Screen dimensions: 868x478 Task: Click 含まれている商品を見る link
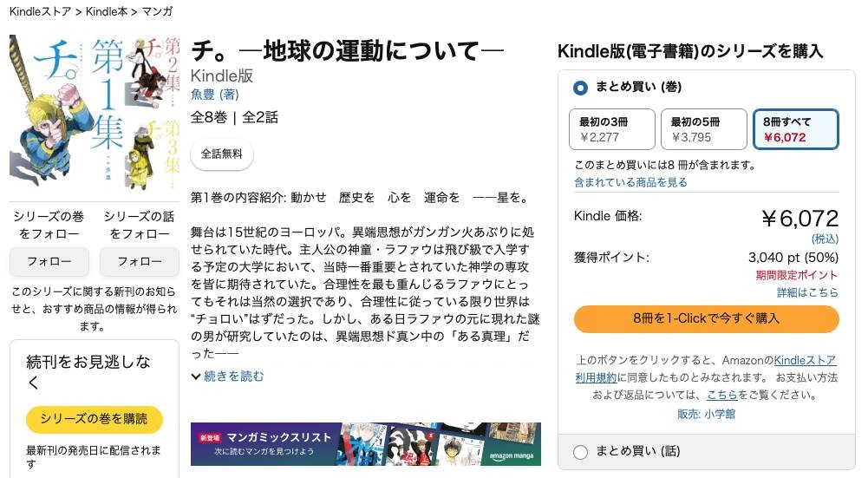coord(630,182)
